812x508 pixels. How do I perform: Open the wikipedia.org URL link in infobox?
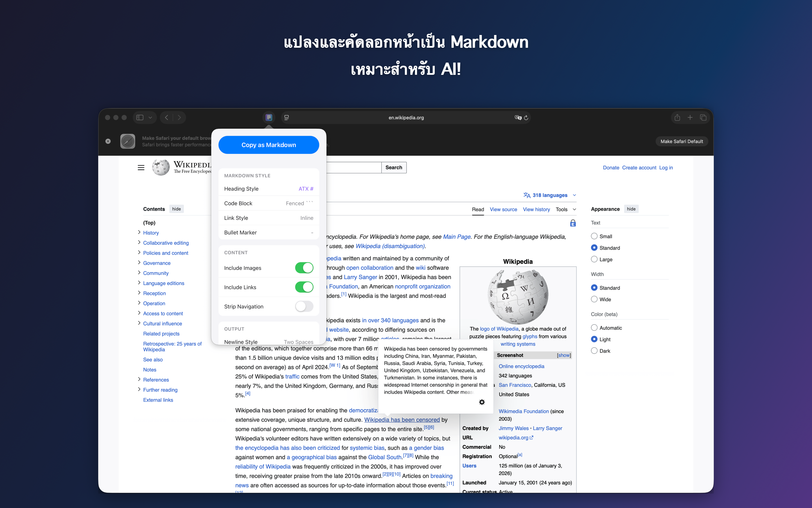[x=516, y=437]
